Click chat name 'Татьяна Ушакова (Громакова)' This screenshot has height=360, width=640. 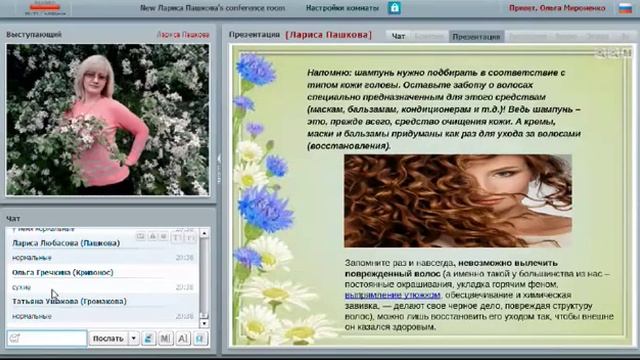click(69, 301)
